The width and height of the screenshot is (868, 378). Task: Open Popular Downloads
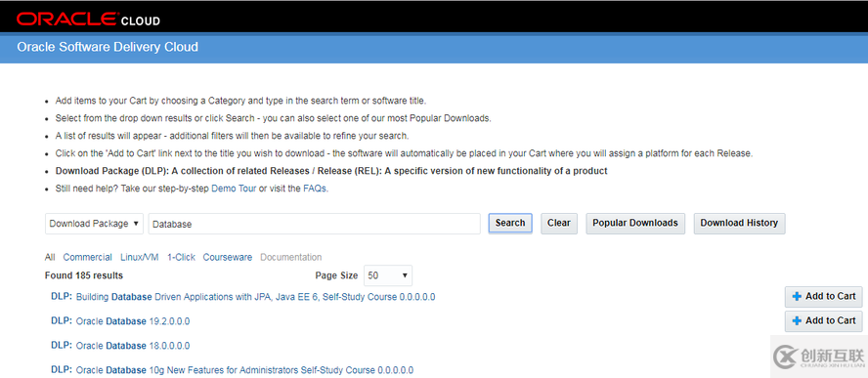pos(635,223)
